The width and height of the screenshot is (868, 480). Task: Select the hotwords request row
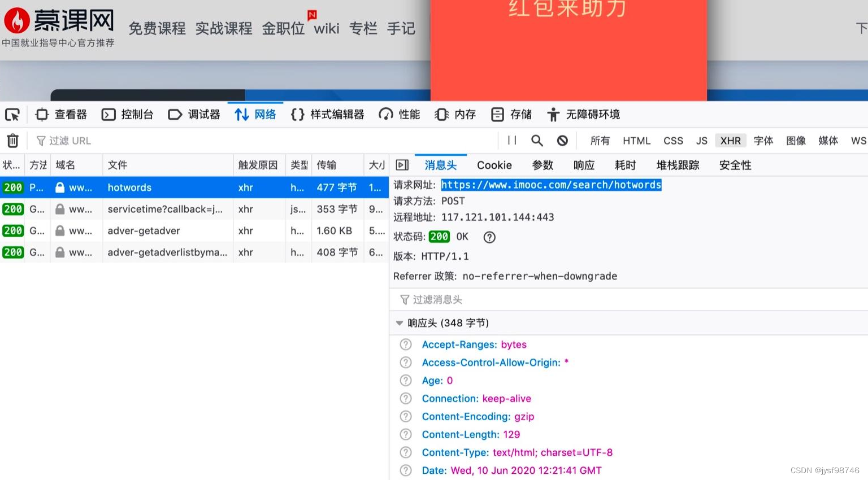[194, 187]
